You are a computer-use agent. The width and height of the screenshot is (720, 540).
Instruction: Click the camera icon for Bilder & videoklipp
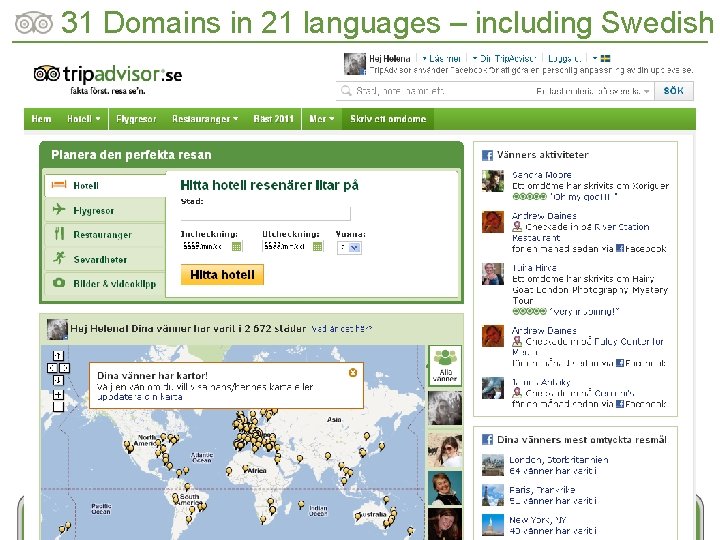pos(59,282)
